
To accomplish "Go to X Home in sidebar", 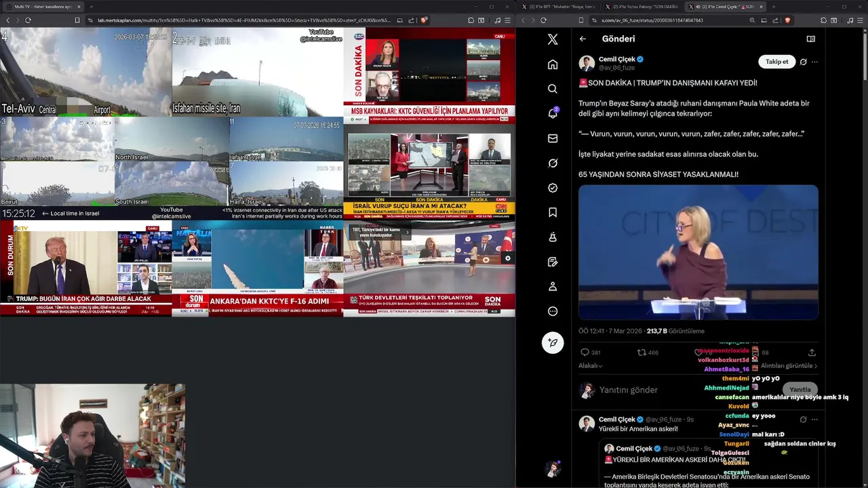I will coord(553,64).
